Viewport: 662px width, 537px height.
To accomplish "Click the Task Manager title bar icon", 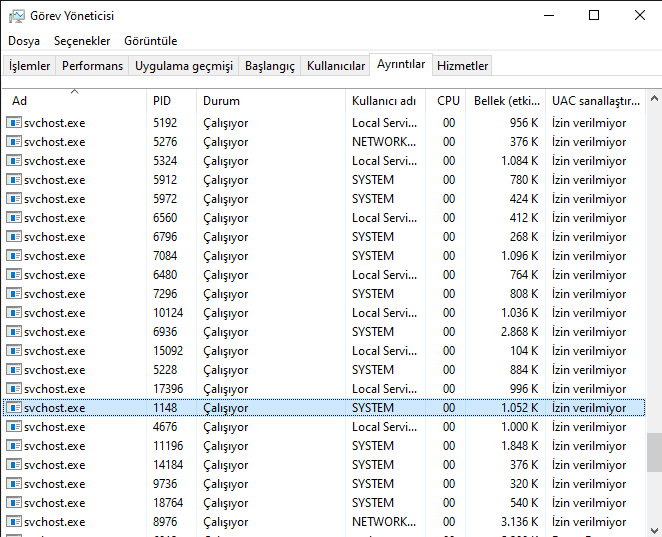I will (17, 16).
